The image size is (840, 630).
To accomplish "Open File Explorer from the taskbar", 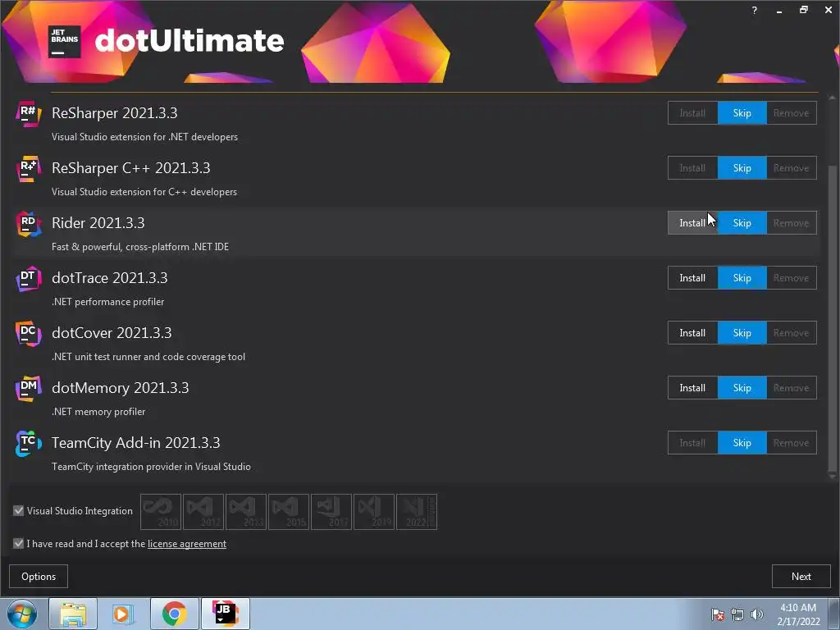I will (73, 614).
